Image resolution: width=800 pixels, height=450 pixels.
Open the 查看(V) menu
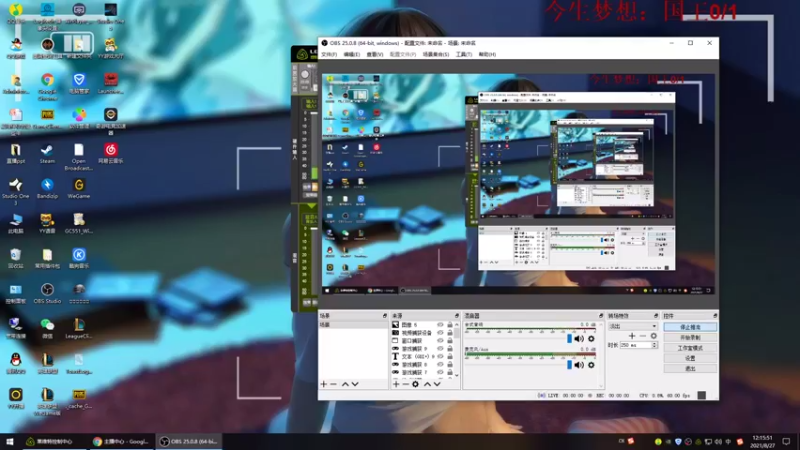click(x=374, y=54)
